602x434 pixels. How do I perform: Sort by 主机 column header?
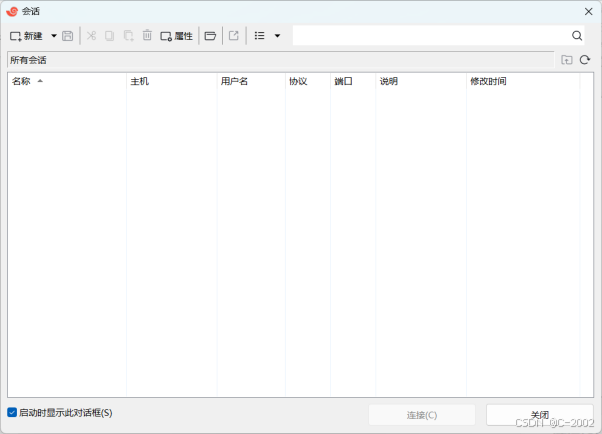[172, 81]
